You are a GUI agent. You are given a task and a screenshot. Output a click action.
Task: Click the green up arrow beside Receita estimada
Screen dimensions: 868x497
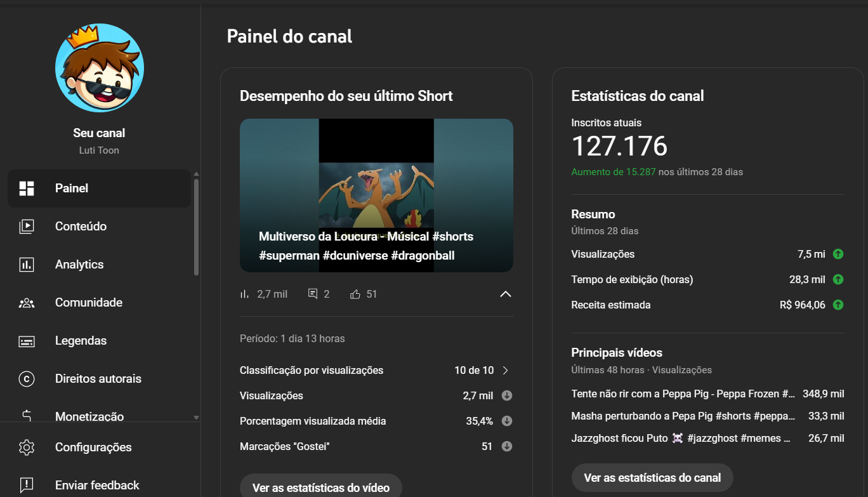click(x=838, y=305)
